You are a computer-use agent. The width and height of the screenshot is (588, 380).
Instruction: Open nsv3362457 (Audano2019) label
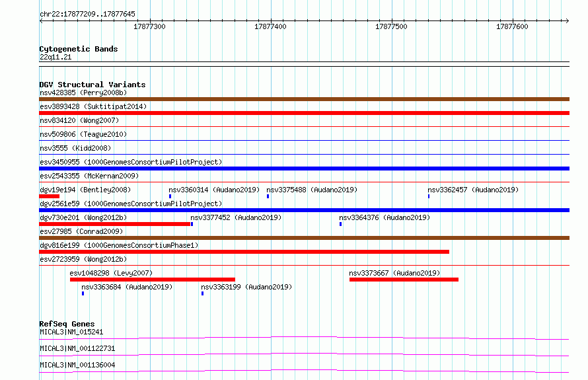pos(473,190)
